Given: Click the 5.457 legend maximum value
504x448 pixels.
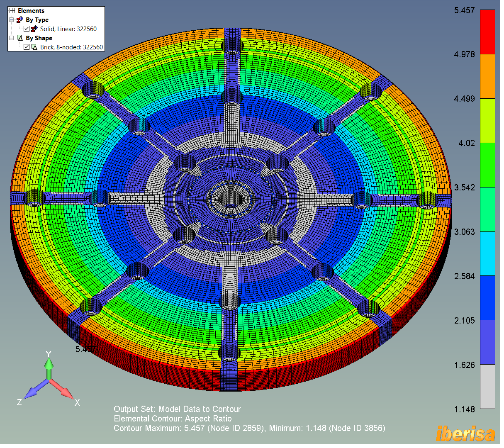Looking at the screenshot, I should [464, 10].
